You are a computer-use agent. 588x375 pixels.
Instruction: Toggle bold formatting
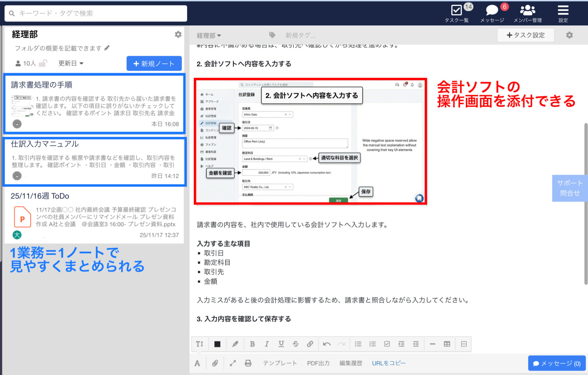click(x=252, y=344)
